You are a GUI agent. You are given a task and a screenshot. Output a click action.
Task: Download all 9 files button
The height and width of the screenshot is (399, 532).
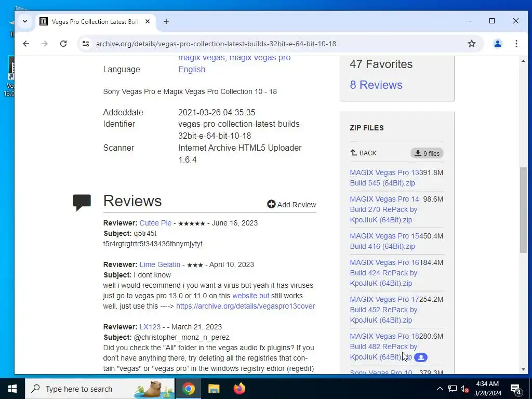pos(427,153)
